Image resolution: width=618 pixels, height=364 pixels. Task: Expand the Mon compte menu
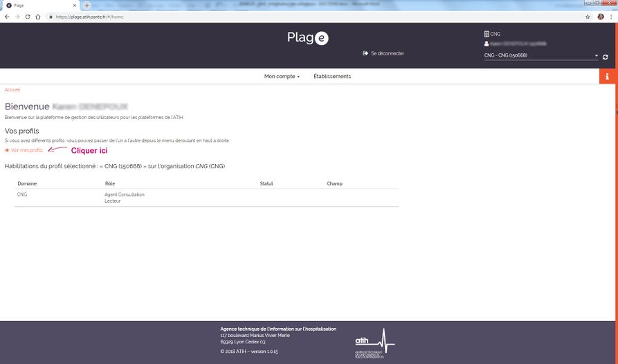coord(282,76)
